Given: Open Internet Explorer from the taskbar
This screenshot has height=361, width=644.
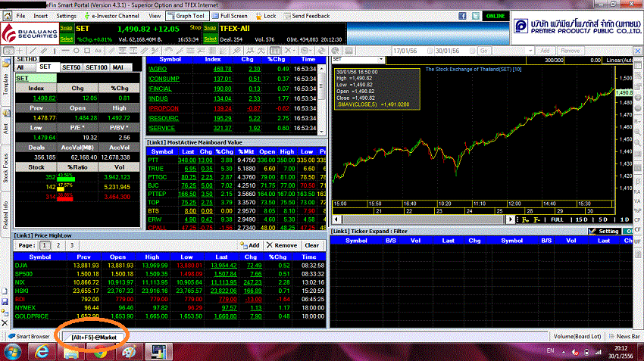Looking at the screenshot, I should [42, 352].
